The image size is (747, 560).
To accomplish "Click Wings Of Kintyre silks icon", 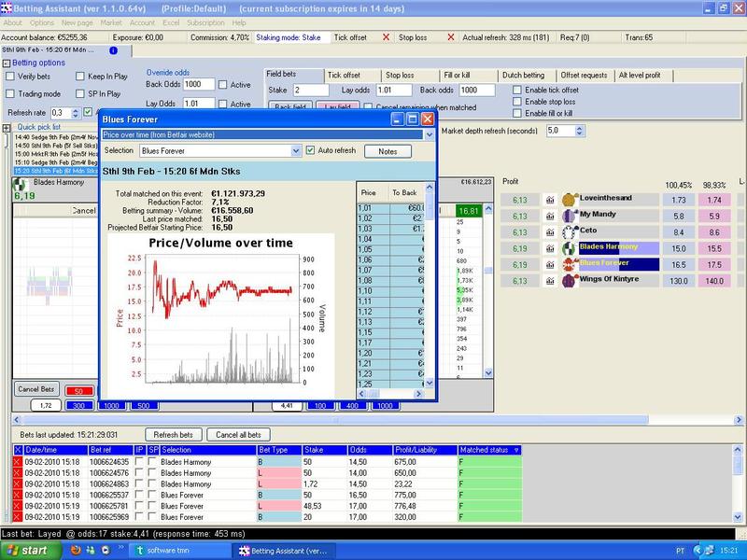I will point(570,281).
